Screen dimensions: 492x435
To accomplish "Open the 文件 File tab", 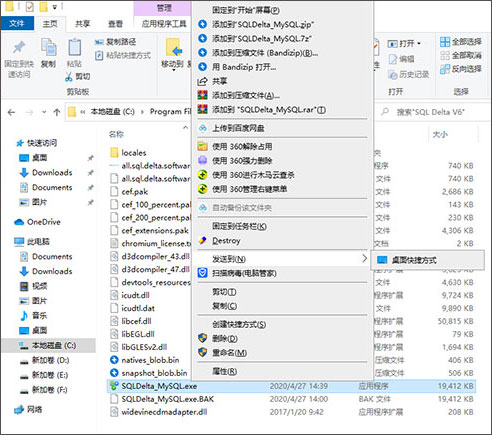I will (17, 23).
